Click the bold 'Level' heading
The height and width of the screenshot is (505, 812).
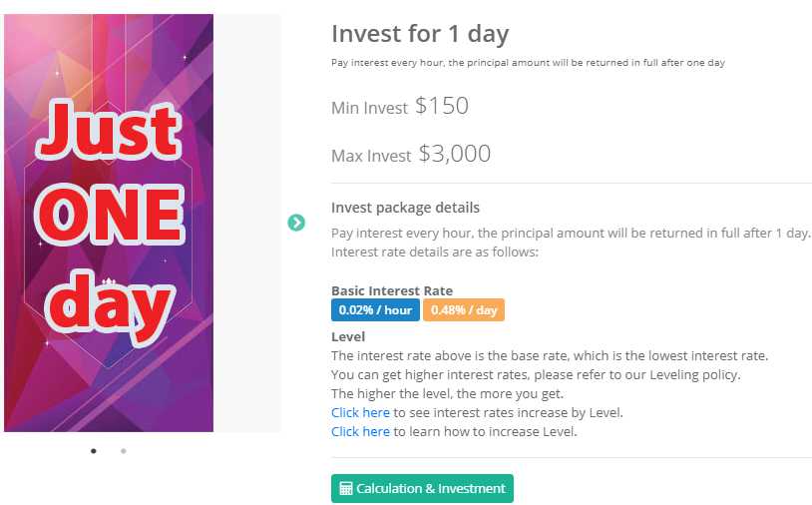pos(348,336)
